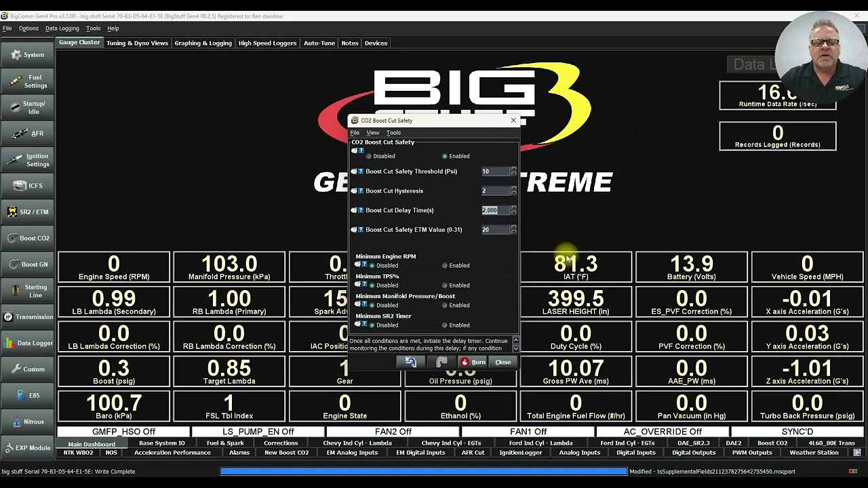Click the Boost Cut Safety Threshold spinner arrows

pyautogui.click(x=513, y=171)
